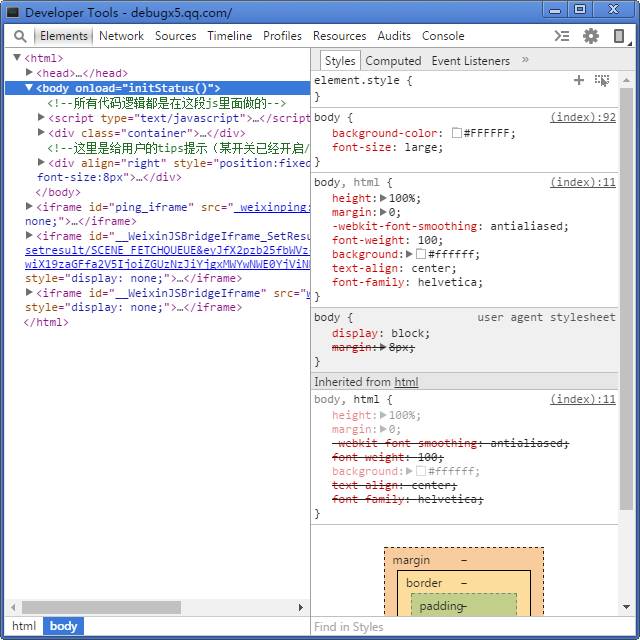This screenshot has height=640, width=640.
Task: Open the weixinping iframe src link
Action: tap(272, 207)
